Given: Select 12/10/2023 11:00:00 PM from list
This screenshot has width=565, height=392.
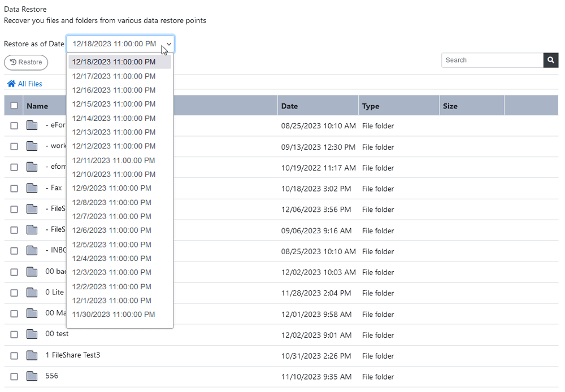Looking at the screenshot, I should click(x=114, y=174).
